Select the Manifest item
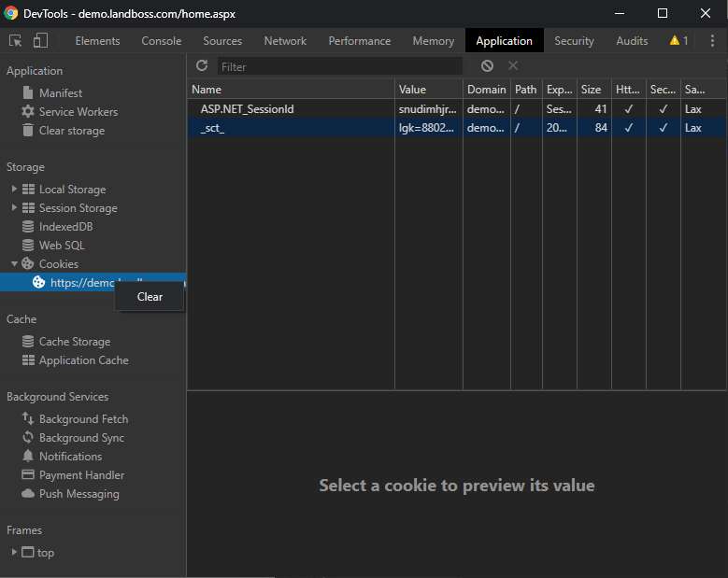Viewport: 728px width, 578px height. tap(61, 92)
